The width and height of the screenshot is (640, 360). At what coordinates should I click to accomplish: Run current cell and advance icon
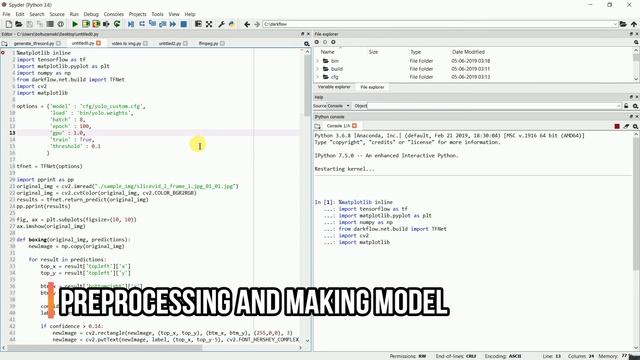coord(96,24)
